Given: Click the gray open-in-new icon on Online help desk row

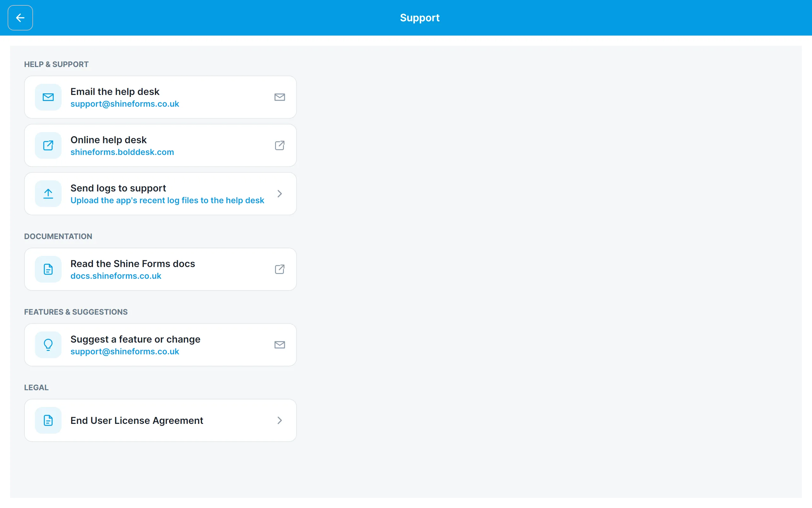Looking at the screenshot, I should (279, 145).
